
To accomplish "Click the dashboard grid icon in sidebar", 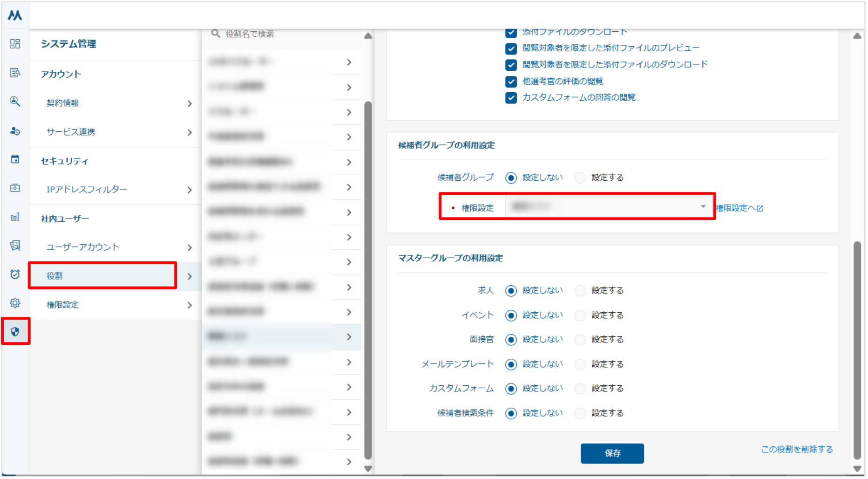I will (x=15, y=44).
